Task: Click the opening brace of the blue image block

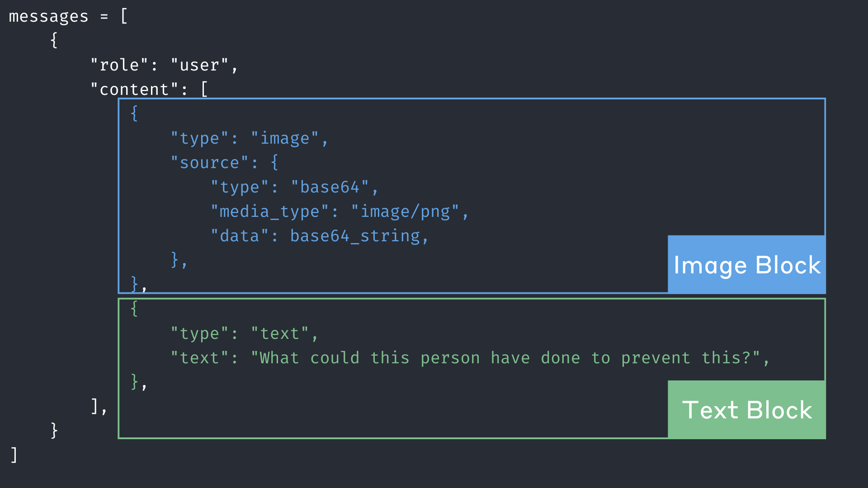Action: coord(134,114)
